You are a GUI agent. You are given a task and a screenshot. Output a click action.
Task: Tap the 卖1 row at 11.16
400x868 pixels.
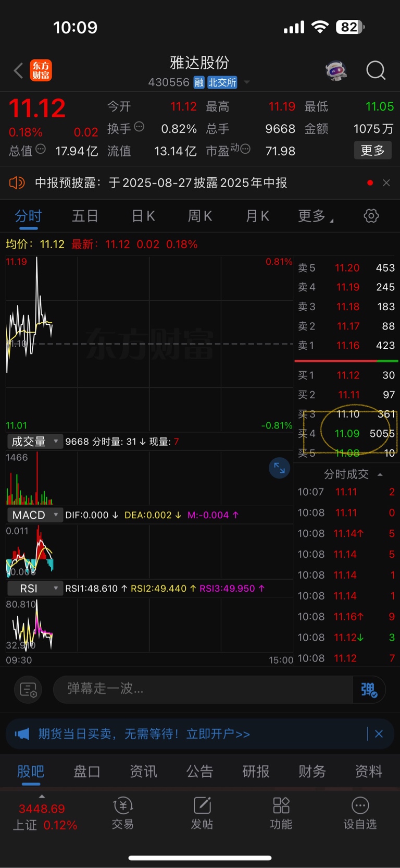click(346, 346)
